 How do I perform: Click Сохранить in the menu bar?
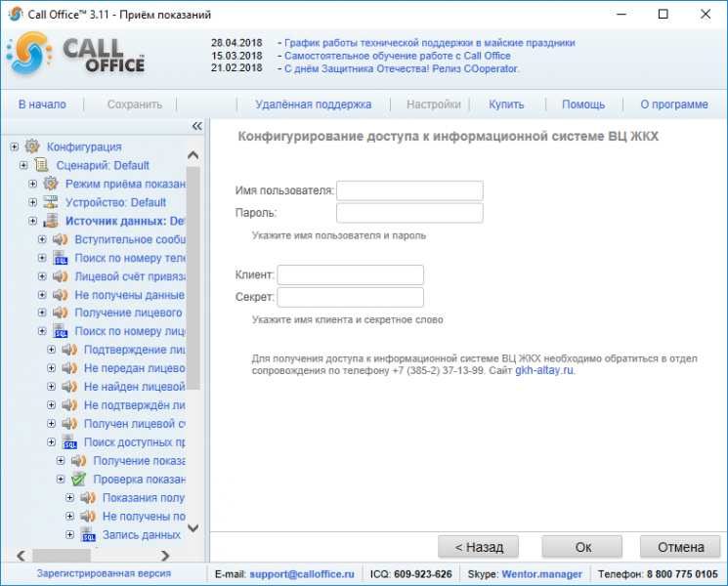(135, 105)
